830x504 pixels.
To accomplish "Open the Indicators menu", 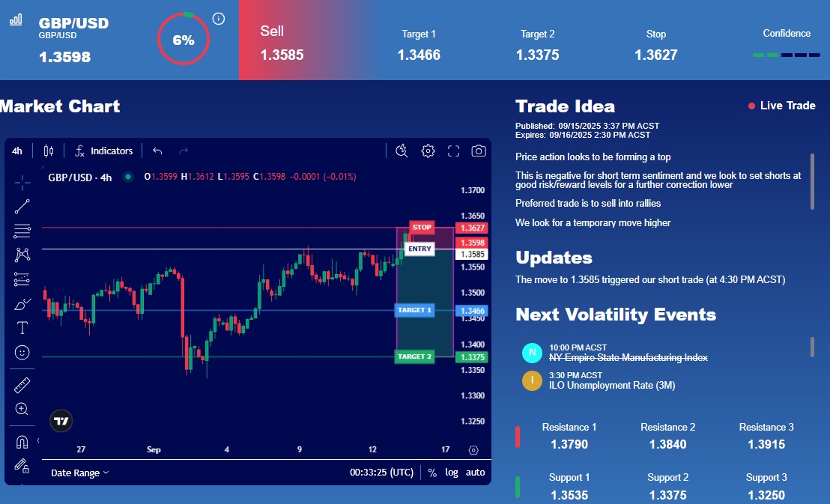I will 103,151.
